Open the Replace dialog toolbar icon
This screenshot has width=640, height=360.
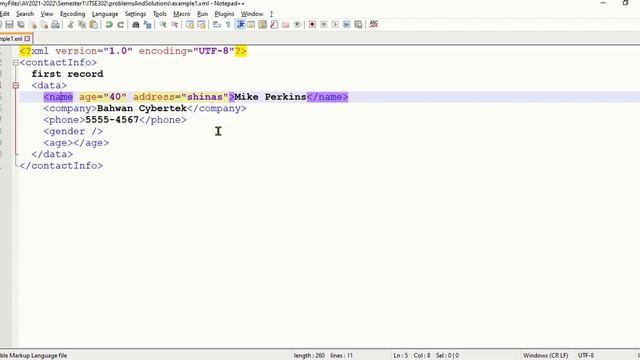pyautogui.click(x=147, y=24)
